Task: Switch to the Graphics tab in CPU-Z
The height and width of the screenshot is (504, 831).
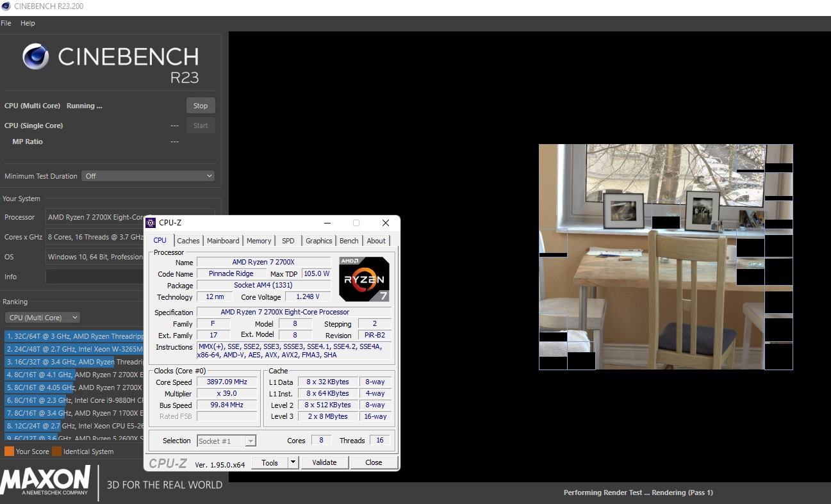Action: (319, 241)
